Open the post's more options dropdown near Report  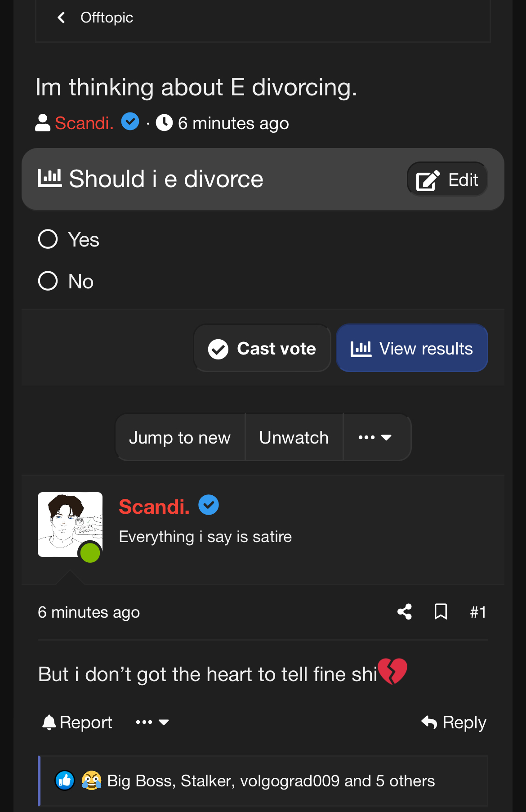coord(152,722)
